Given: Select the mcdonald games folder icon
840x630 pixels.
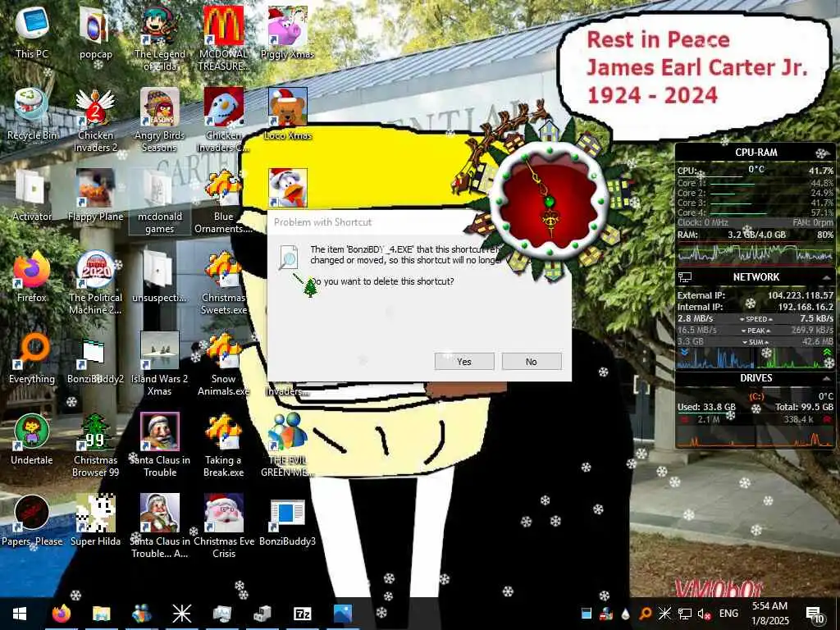Looking at the screenshot, I should 159,200.
